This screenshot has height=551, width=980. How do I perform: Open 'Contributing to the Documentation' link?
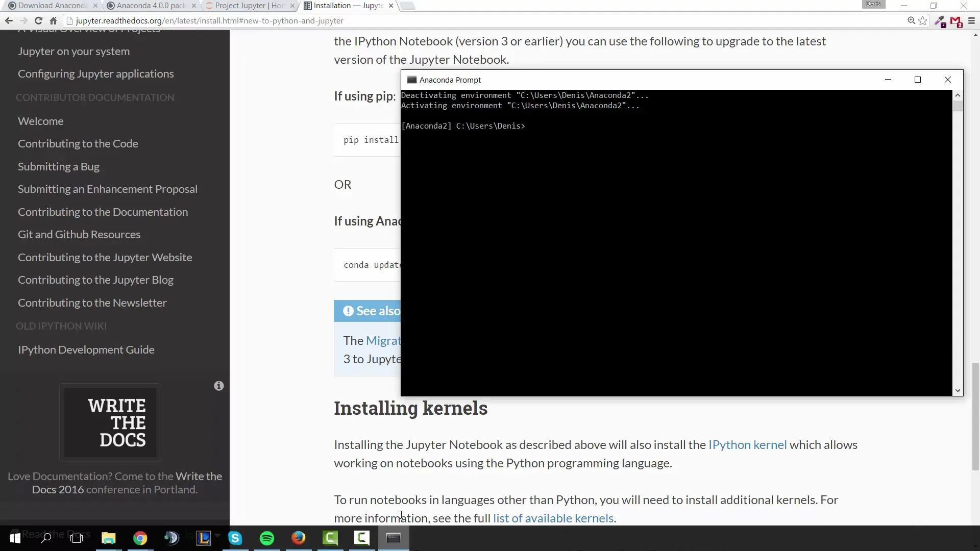click(103, 212)
